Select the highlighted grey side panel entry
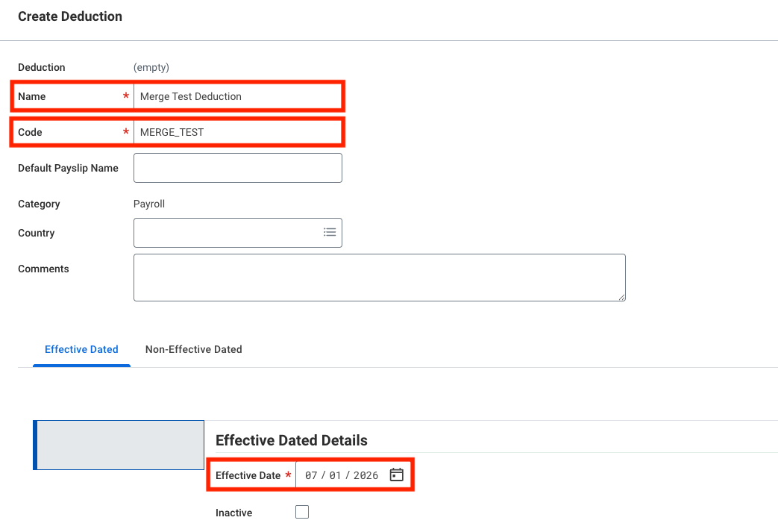 click(x=119, y=445)
